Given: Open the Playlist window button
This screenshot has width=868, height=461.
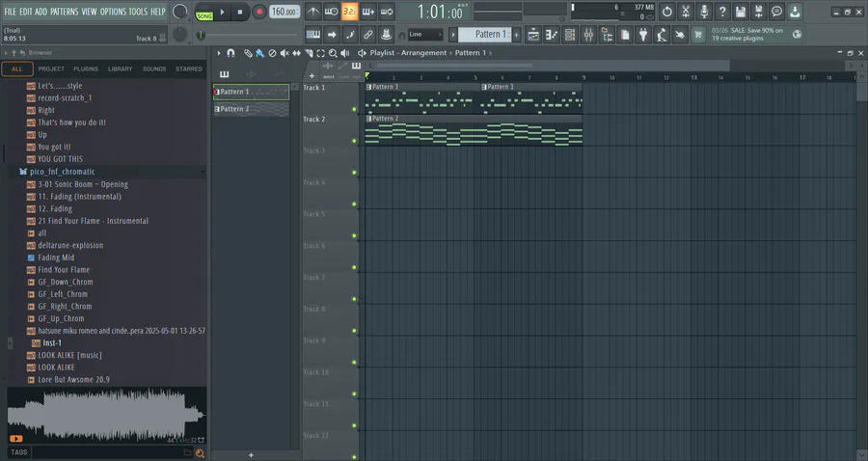Looking at the screenshot, I should [x=533, y=35].
